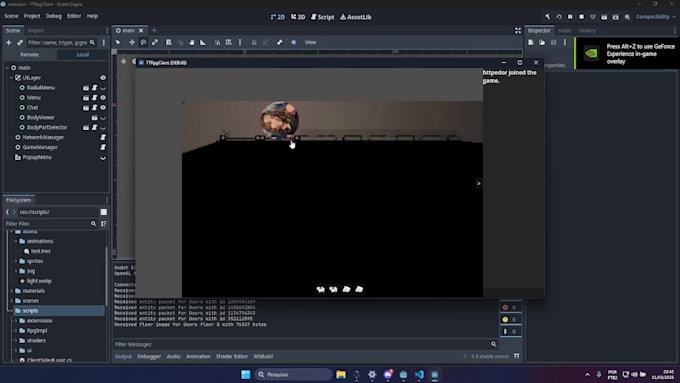
Task: Switch to the 3D workspace
Action: click(298, 17)
